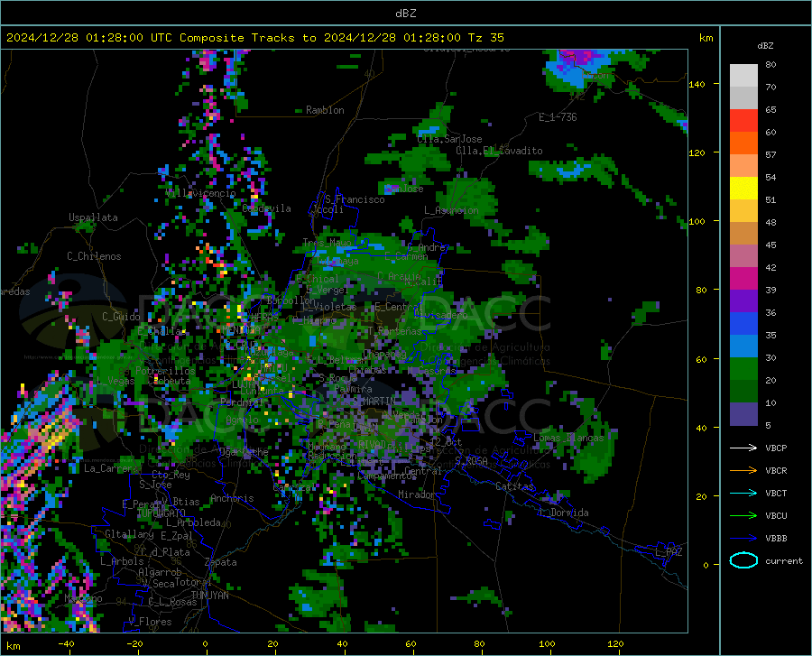Click the 'VBBB' legend label
812x656 pixels.
pos(776,539)
